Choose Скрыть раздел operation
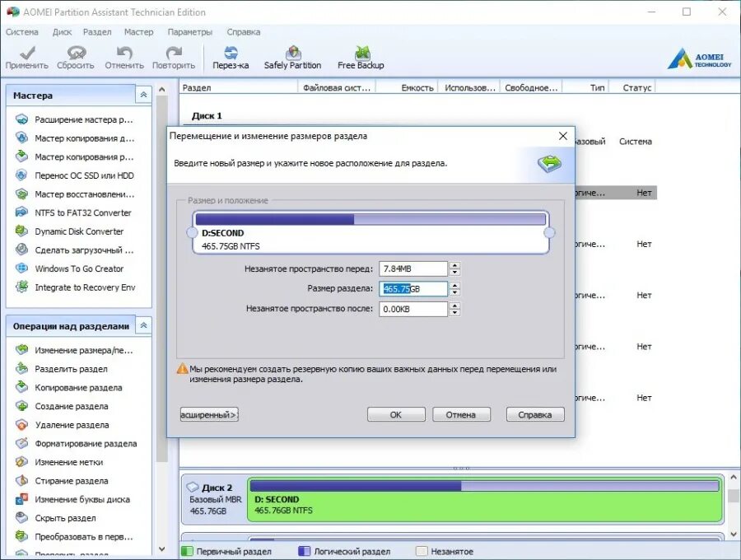This screenshot has width=741, height=560. pyautogui.click(x=56, y=518)
